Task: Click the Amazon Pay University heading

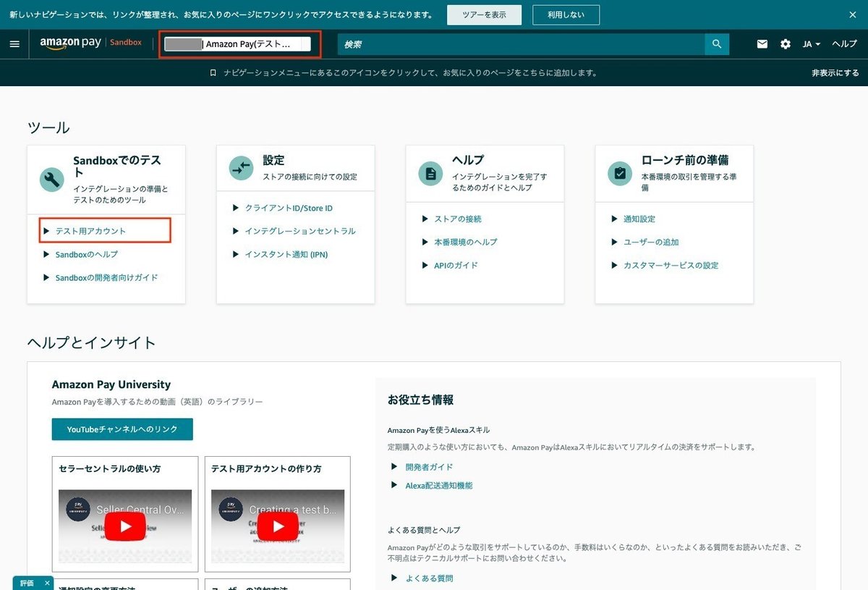Action: 111,384
